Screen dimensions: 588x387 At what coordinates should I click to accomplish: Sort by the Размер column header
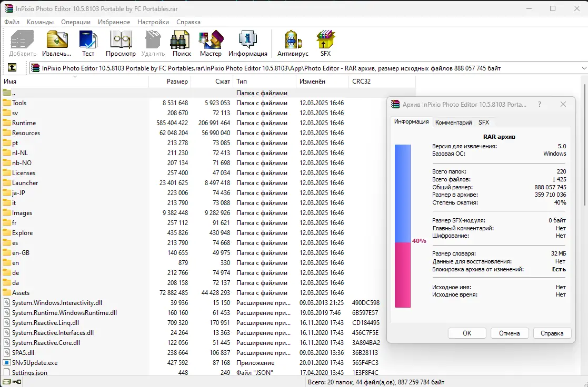[170, 82]
